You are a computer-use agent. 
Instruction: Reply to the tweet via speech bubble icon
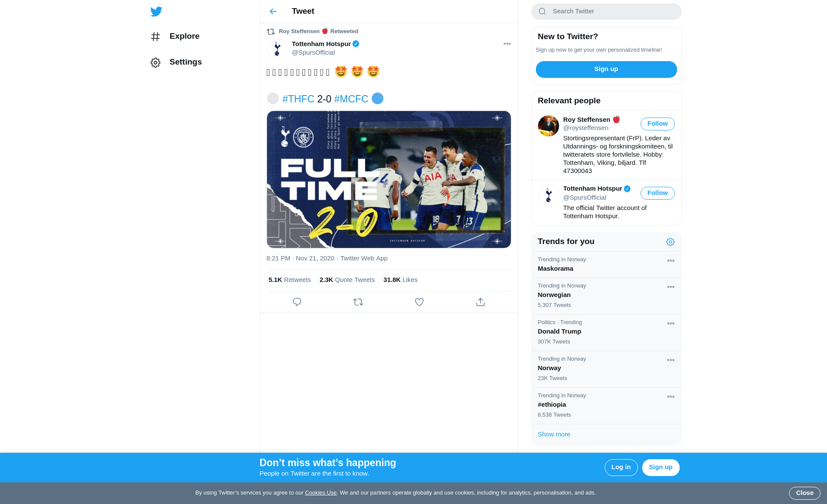point(297,302)
